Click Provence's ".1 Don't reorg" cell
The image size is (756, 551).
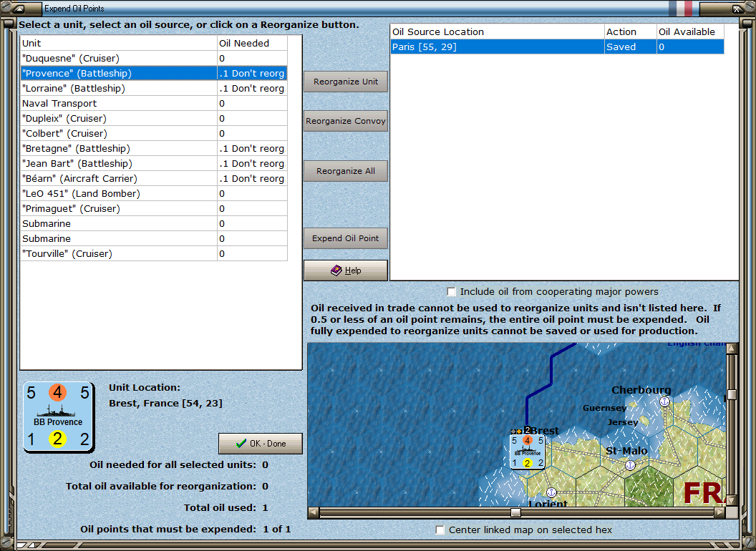tap(253, 73)
